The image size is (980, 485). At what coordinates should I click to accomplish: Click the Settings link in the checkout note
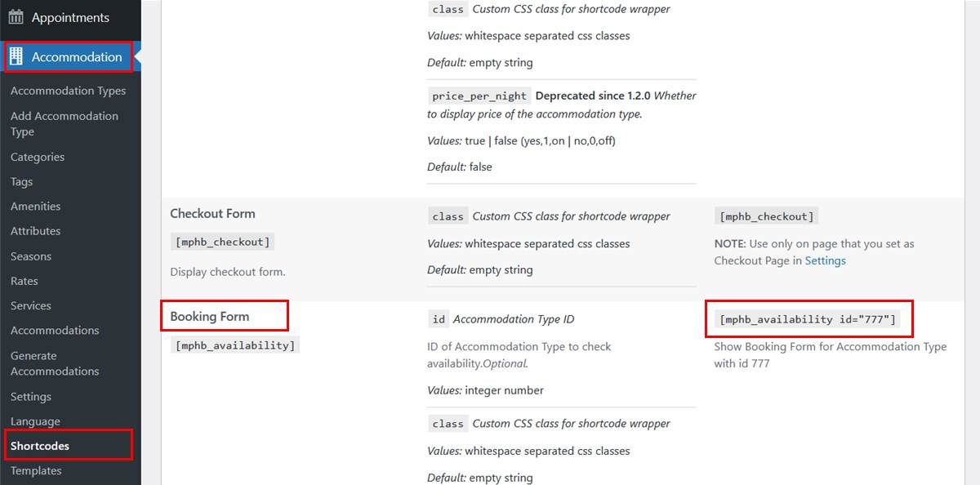[825, 260]
